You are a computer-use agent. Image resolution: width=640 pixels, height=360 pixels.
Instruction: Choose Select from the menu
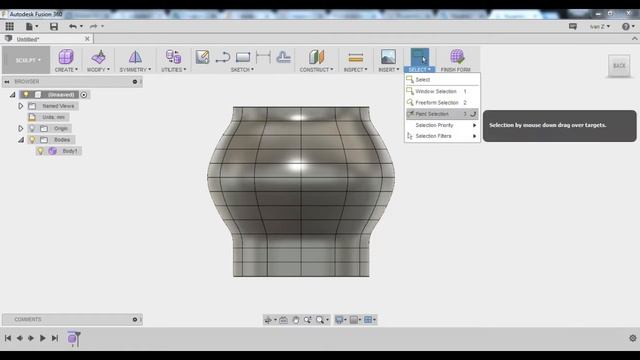[x=442, y=80]
